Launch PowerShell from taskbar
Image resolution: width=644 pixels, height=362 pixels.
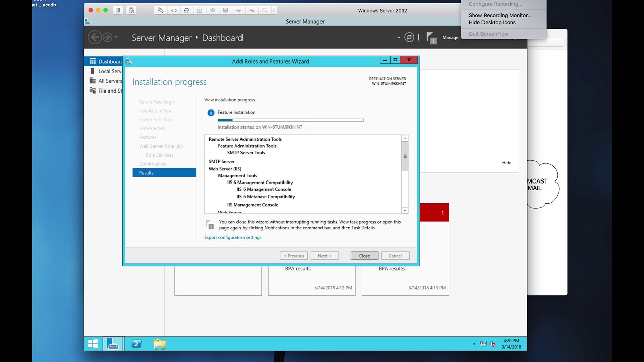pos(136,344)
